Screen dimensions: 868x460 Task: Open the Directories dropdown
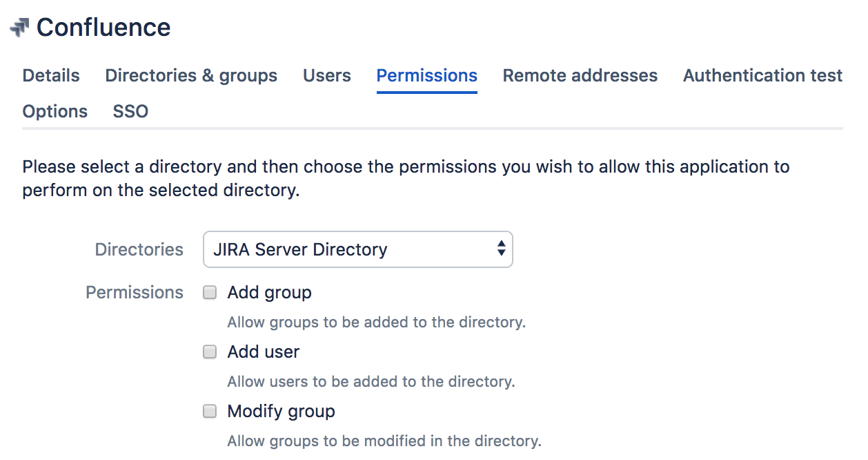point(358,249)
